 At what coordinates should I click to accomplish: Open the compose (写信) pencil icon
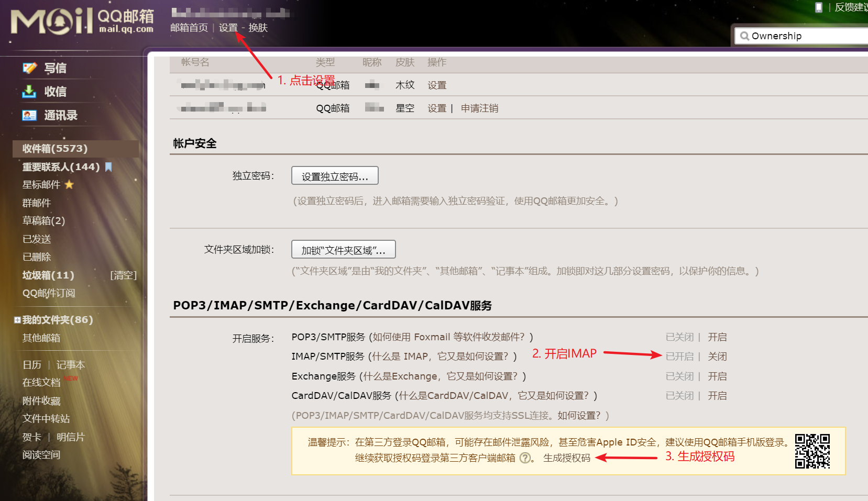coord(30,68)
